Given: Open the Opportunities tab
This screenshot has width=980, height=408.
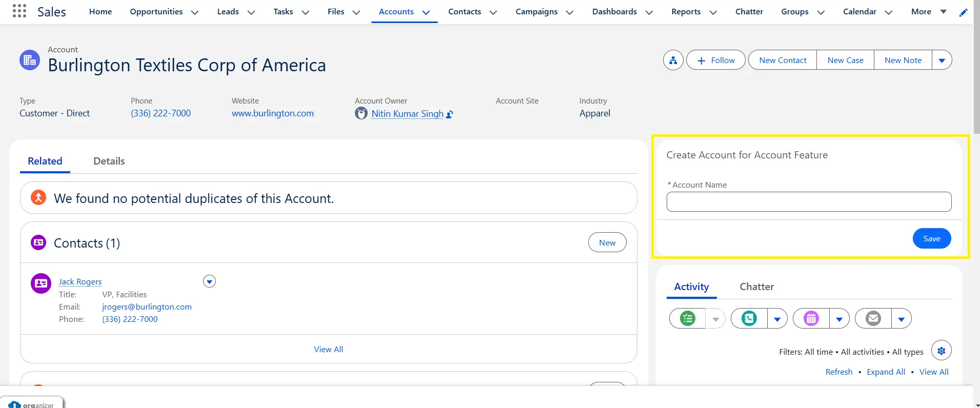Looking at the screenshot, I should [x=156, y=11].
